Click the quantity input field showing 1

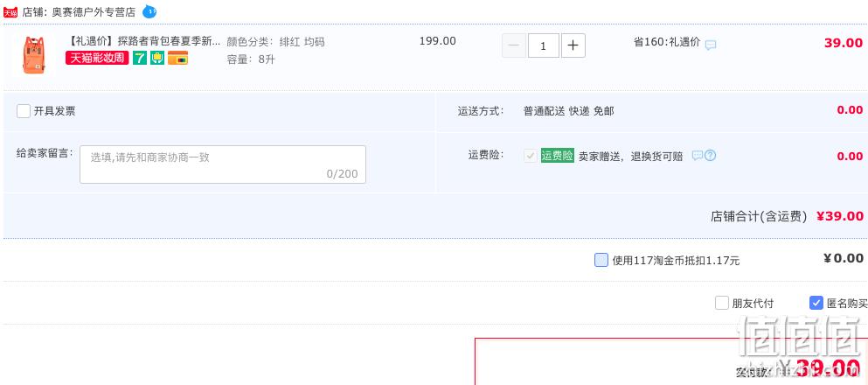[543, 46]
